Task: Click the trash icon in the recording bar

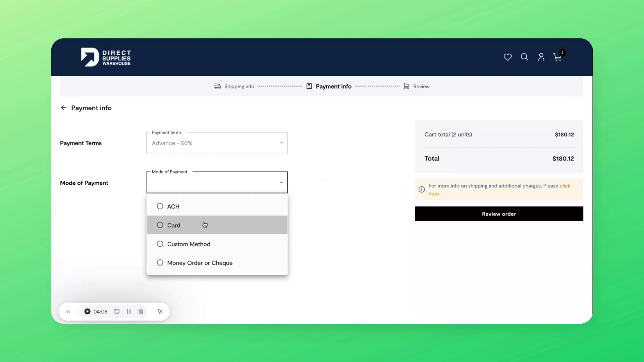Action: 140,311
